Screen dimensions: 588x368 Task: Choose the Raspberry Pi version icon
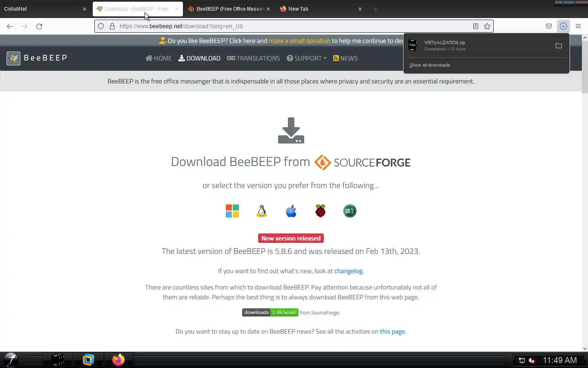[321, 211]
